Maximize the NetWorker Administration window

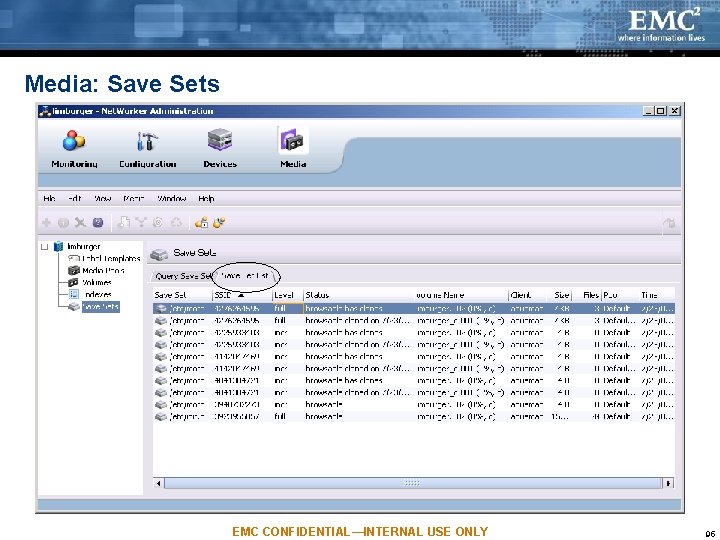pos(661,111)
